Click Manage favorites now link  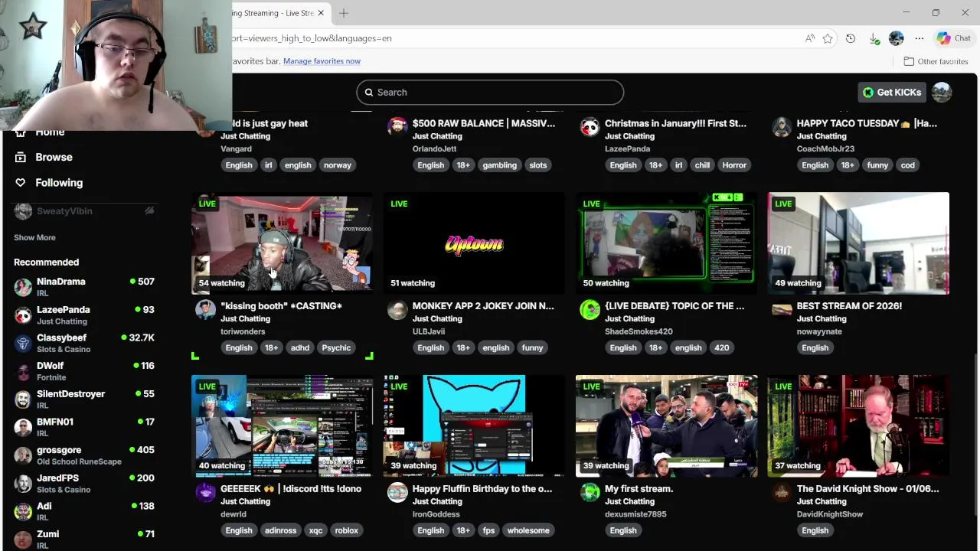[322, 61]
